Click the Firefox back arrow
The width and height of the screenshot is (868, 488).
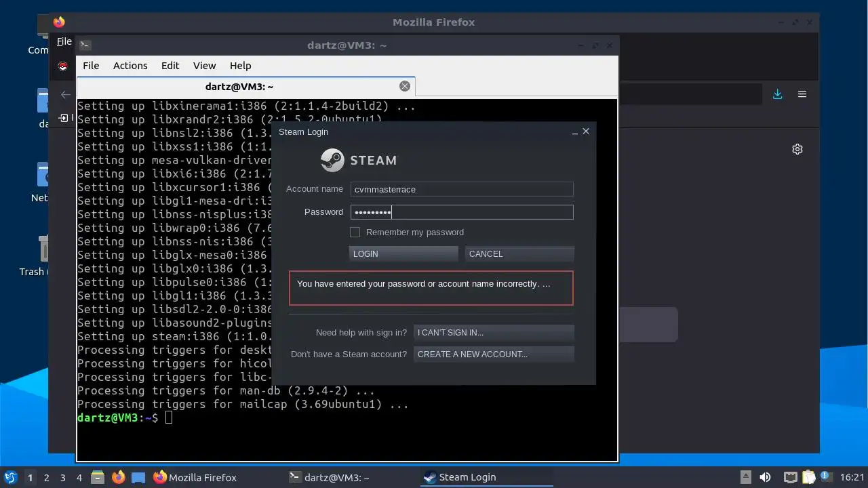tap(66, 95)
